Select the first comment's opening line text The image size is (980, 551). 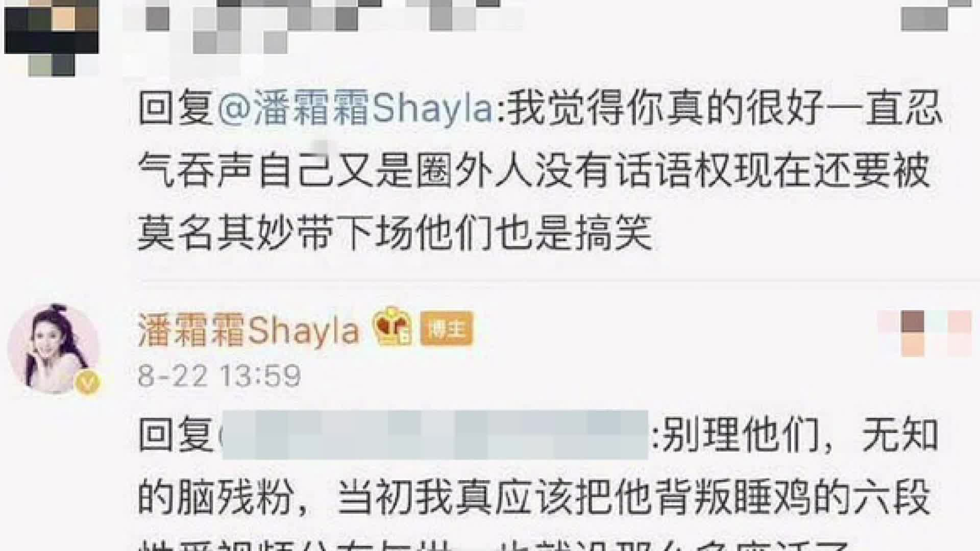coord(540,109)
